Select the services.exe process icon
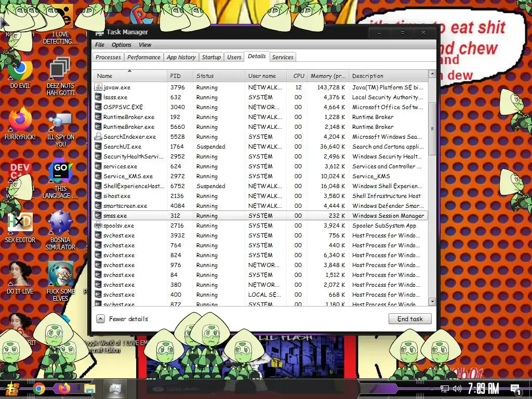 click(x=98, y=166)
